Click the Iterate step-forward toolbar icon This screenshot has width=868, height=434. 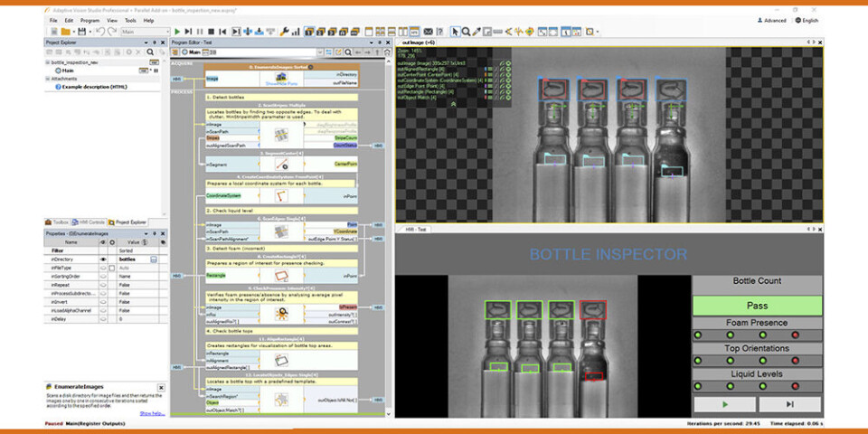click(x=188, y=32)
